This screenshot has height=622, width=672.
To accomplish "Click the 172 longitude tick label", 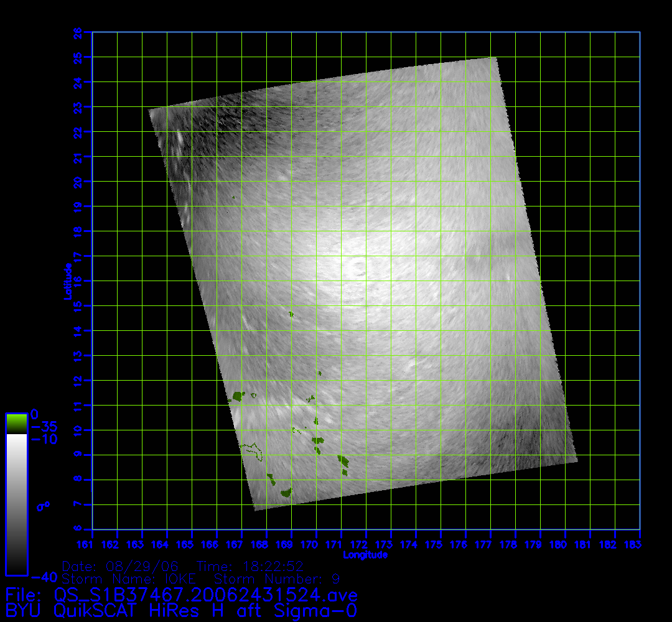I will [x=366, y=545].
